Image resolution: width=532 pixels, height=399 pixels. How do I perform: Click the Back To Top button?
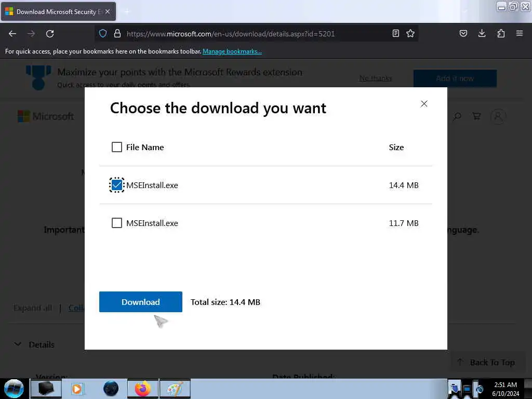[486, 362]
